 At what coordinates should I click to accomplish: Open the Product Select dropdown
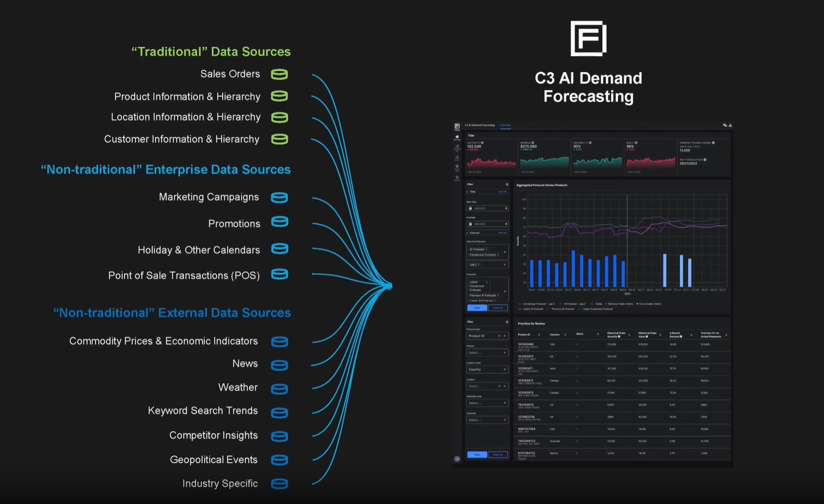click(488, 353)
